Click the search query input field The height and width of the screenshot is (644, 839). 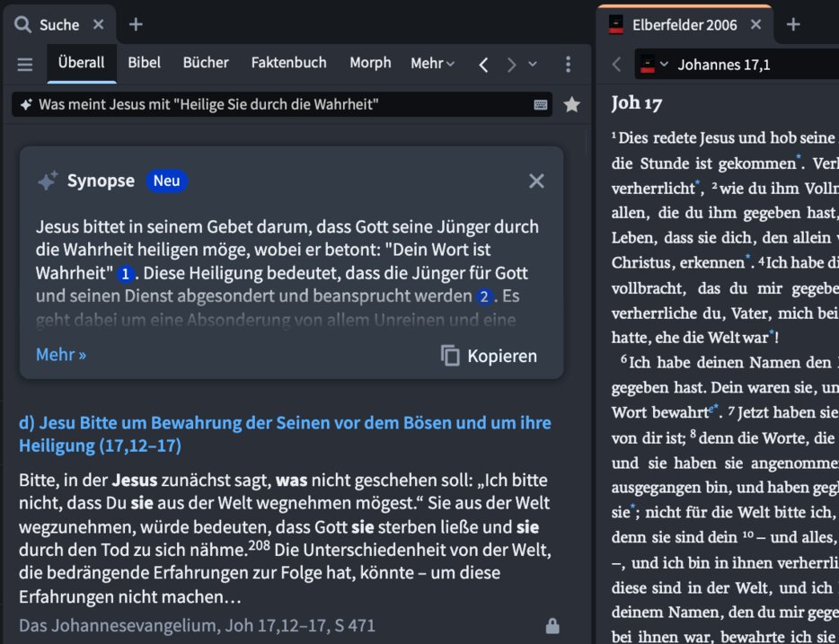click(x=282, y=104)
